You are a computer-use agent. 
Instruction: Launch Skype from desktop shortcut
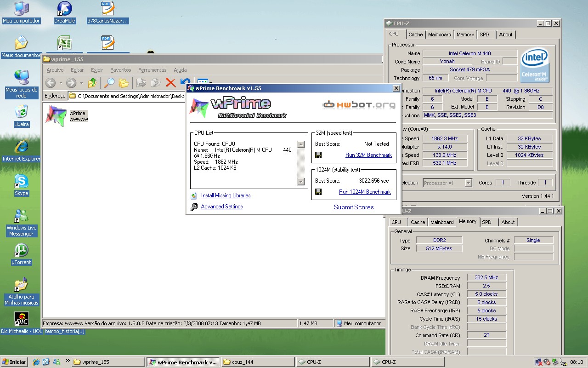pyautogui.click(x=21, y=185)
